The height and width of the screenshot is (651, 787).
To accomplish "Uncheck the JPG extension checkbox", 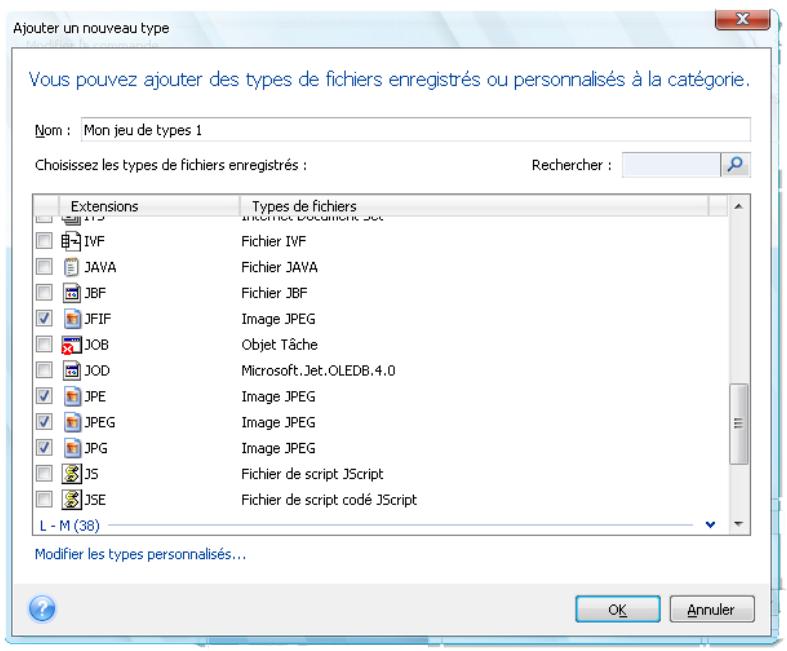I will tap(44, 448).
